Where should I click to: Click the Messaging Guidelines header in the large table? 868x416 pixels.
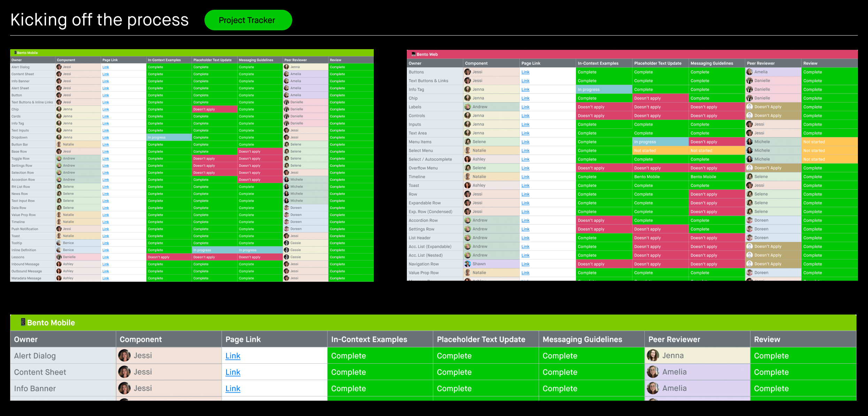click(582, 339)
